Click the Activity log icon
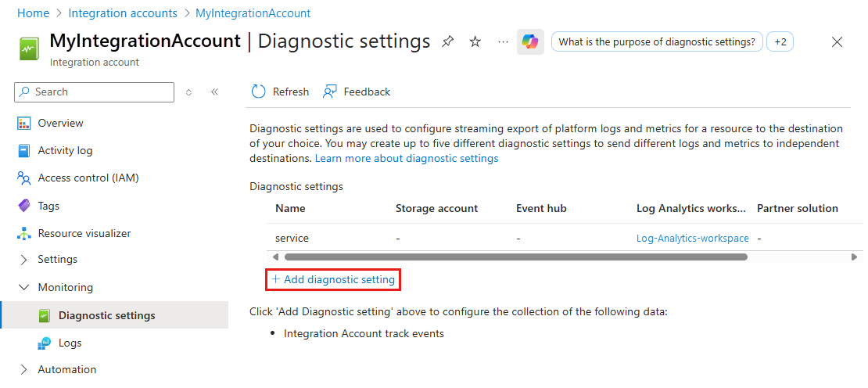The height and width of the screenshot is (388, 868). tap(23, 150)
